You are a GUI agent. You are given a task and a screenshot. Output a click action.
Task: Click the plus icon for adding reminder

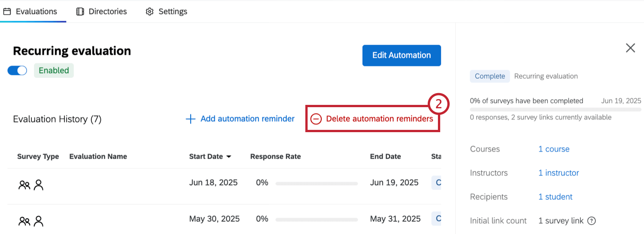pyautogui.click(x=191, y=119)
